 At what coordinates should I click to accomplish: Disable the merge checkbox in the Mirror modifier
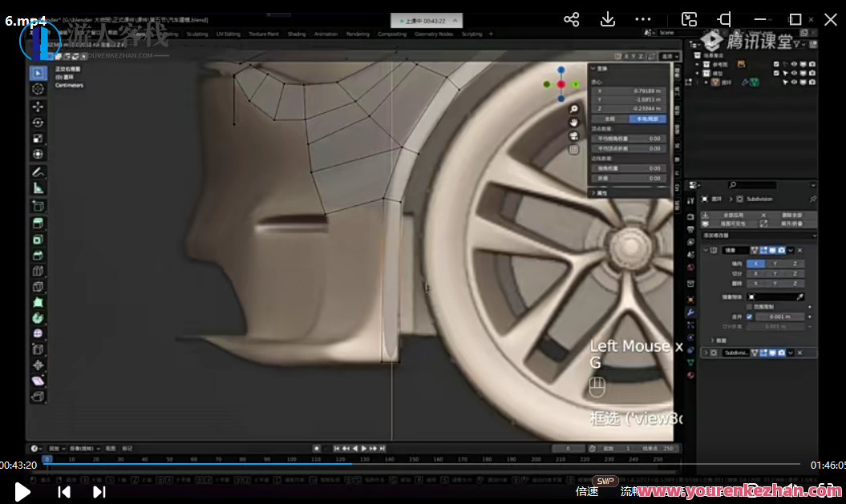(750, 317)
